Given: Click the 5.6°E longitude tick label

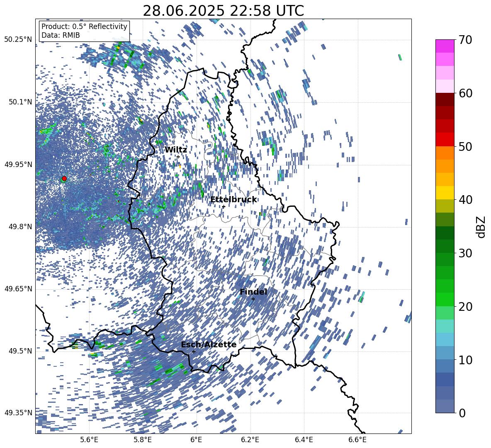Looking at the screenshot, I should click(89, 440).
